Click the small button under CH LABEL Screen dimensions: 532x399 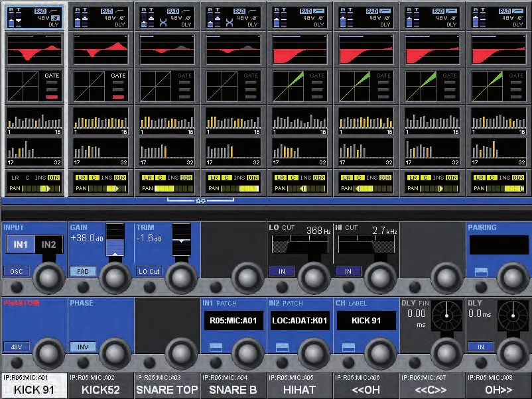[348, 347]
